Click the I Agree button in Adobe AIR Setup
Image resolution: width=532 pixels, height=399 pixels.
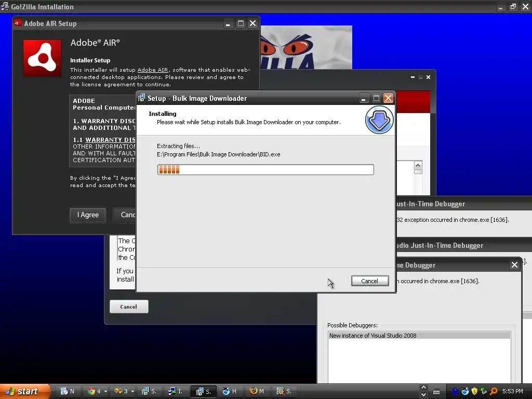click(x=88, y=215)
